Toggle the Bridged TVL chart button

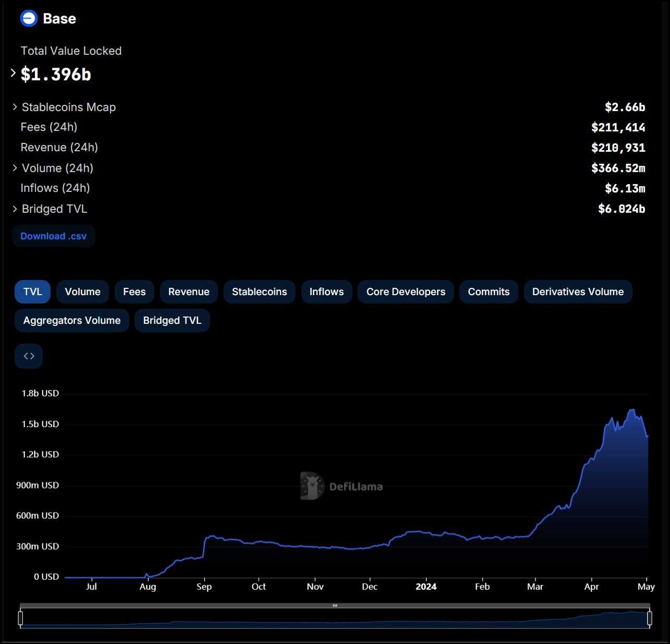172,320
